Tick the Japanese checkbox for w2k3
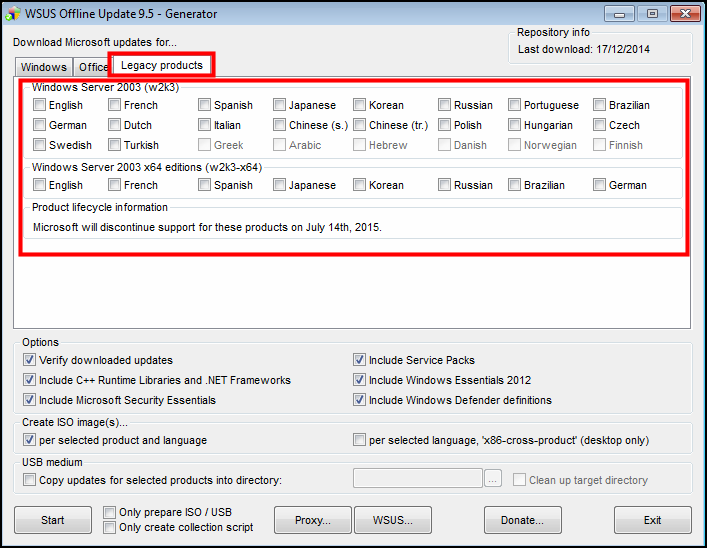707x548 pixels. (x=280, y=105)
